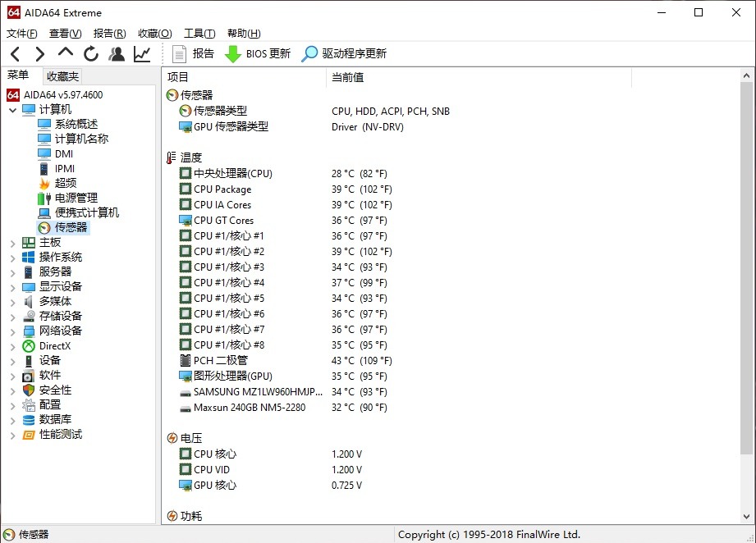Expand the 显示设备 tree node
This screenshot has height=543, width=756.
tap(13, 288)
